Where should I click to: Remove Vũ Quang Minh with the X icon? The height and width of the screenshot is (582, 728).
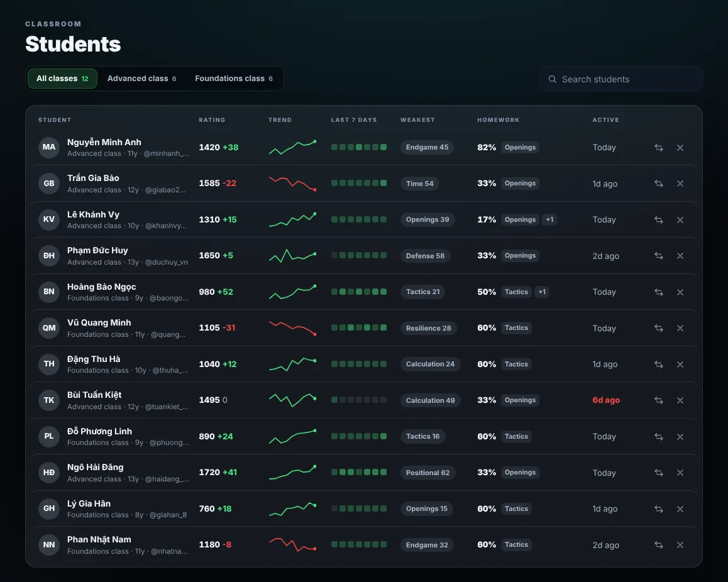coord(680,328)
